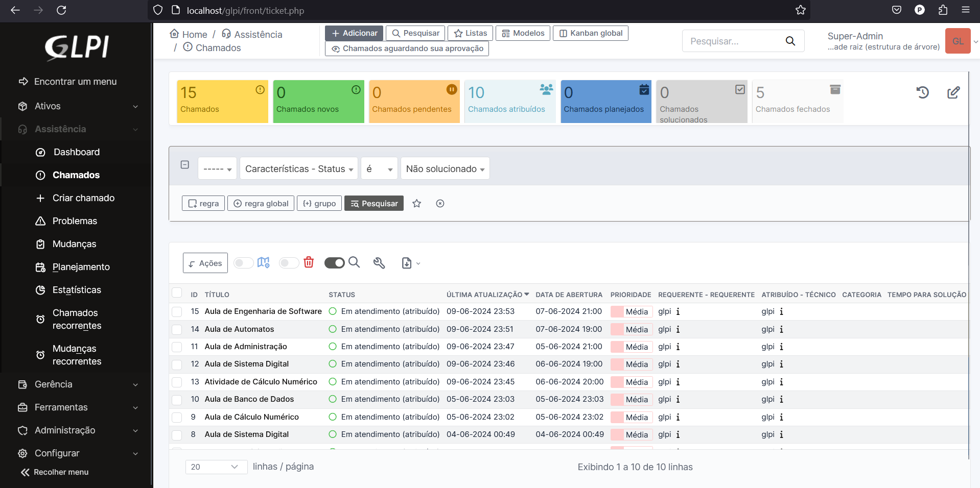Click Chamados aguardando sua aprovação button
The width and height of the screenshot is (980, 488).
[x=407, y=48]
